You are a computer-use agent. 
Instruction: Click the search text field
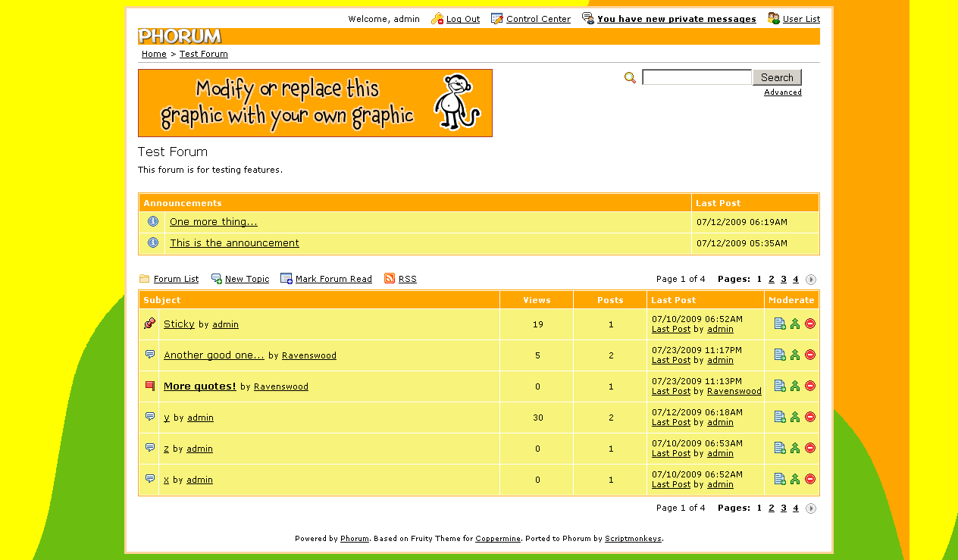(x=697, y=77)
